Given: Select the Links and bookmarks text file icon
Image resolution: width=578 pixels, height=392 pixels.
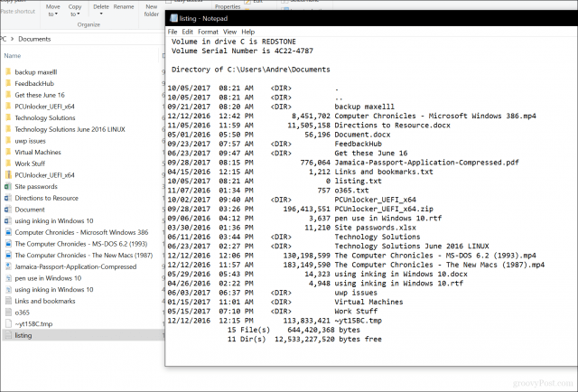Looking at the screenshot, I should click(x=8, y=301).
